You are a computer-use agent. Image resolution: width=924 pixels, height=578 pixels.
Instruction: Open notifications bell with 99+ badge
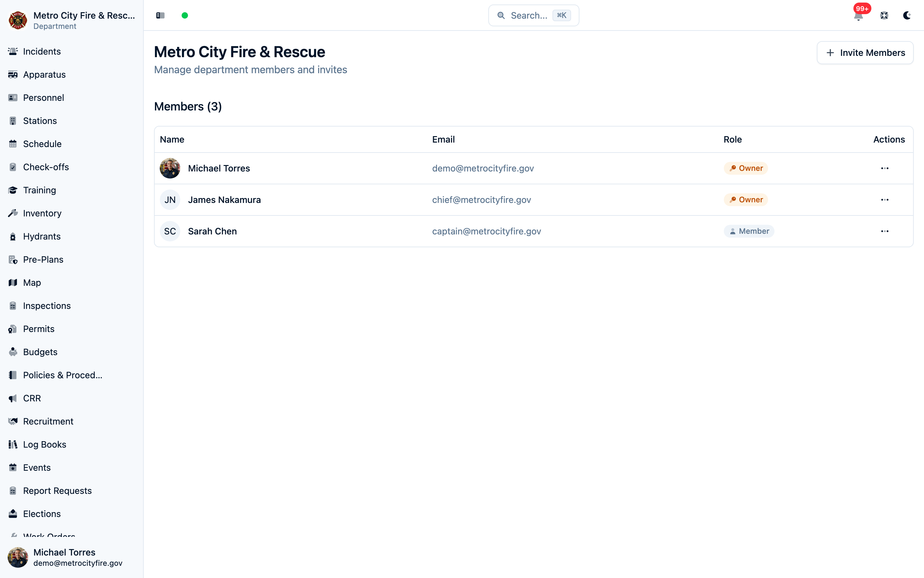[x=858, y=16]
